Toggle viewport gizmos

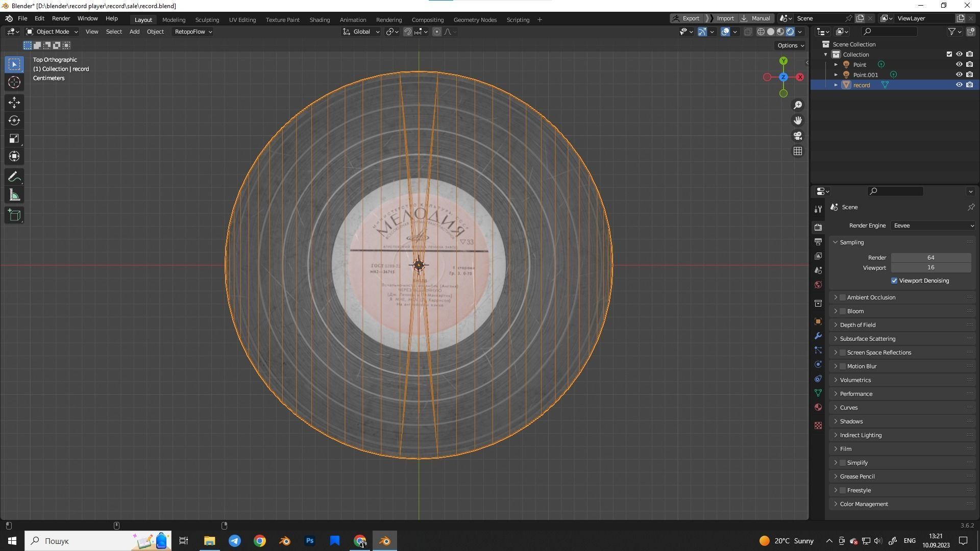pyautogui.click(x=702, y=32)
